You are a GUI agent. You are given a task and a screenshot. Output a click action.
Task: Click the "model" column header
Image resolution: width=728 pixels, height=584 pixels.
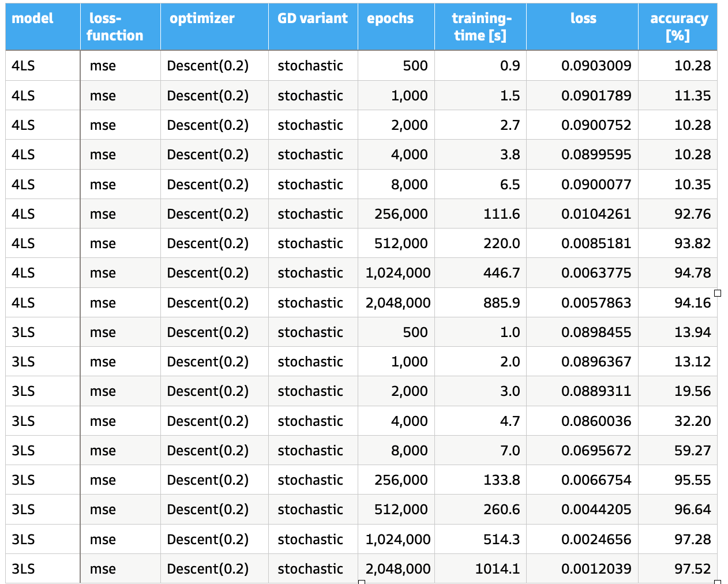[x=32, y=18]
